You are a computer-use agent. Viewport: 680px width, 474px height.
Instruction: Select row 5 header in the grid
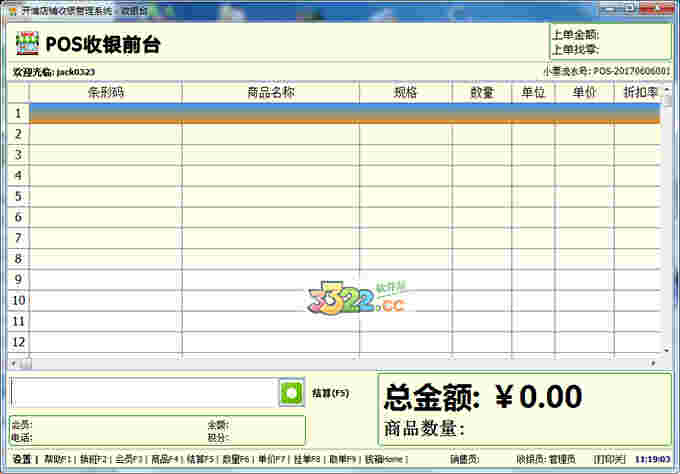click(x=18, y=196)
